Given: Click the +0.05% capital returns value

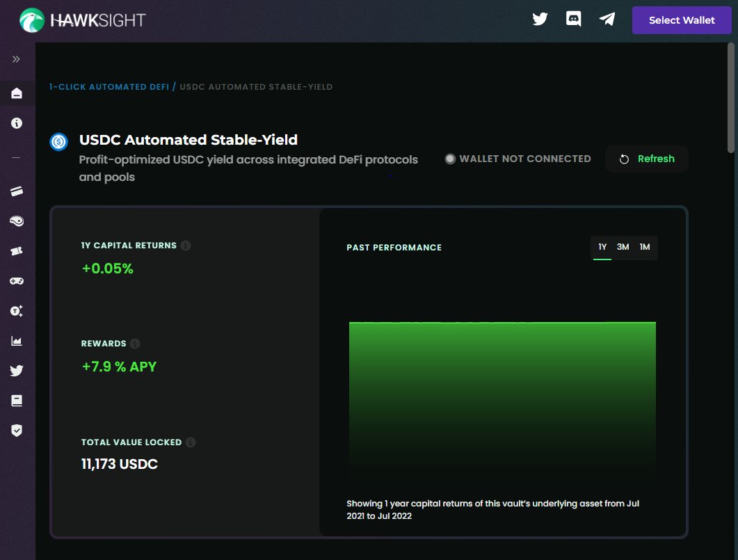Looking at the screenshot, I should [x=108, y=269].
